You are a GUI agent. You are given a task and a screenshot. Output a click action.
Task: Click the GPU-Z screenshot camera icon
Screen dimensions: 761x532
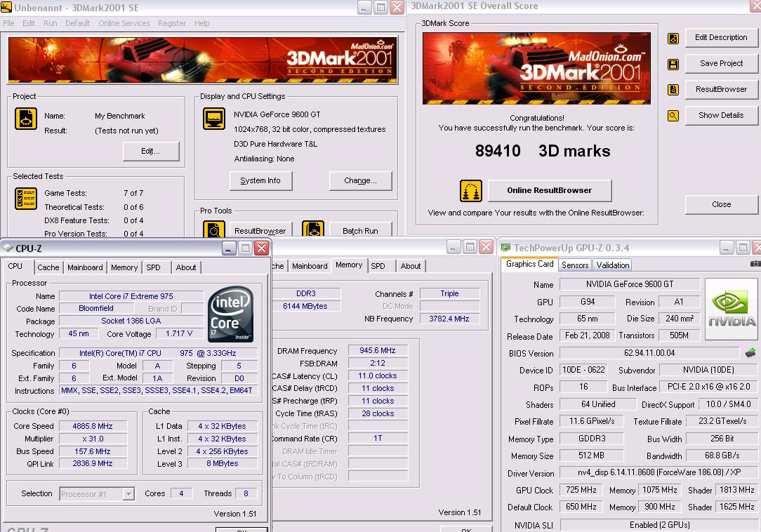click(755, 264)
